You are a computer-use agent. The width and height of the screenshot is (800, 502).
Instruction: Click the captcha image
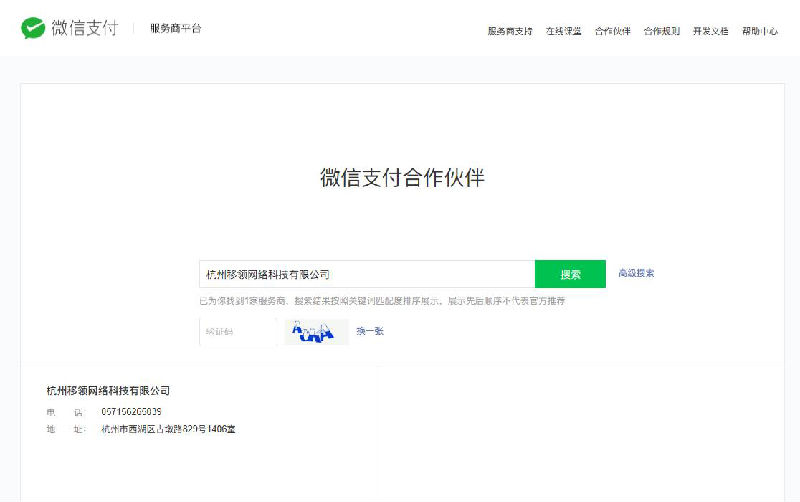316,332
